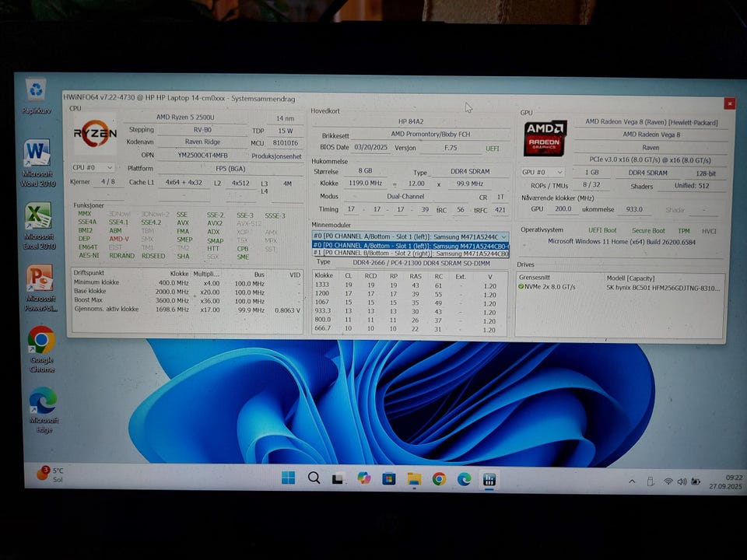Click the UEFI Boot status label
Viewport: 747px width, 560px height.
click(602, 230)
